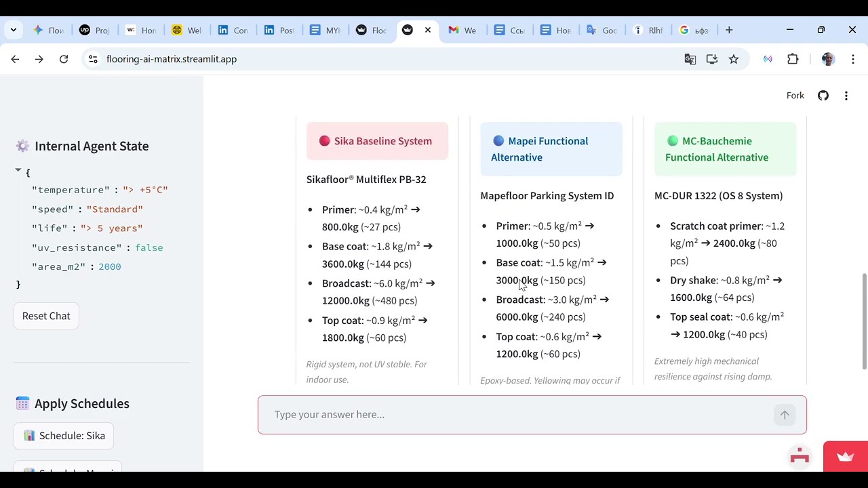Click Sikafloor Multiflex PB-32 product name
This screenshot has width=868, height=488.
(x=366, y=180)
